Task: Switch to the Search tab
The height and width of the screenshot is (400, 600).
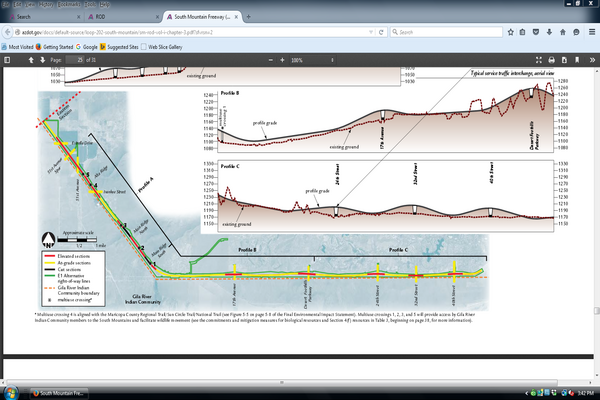Action: click(30, 18)
